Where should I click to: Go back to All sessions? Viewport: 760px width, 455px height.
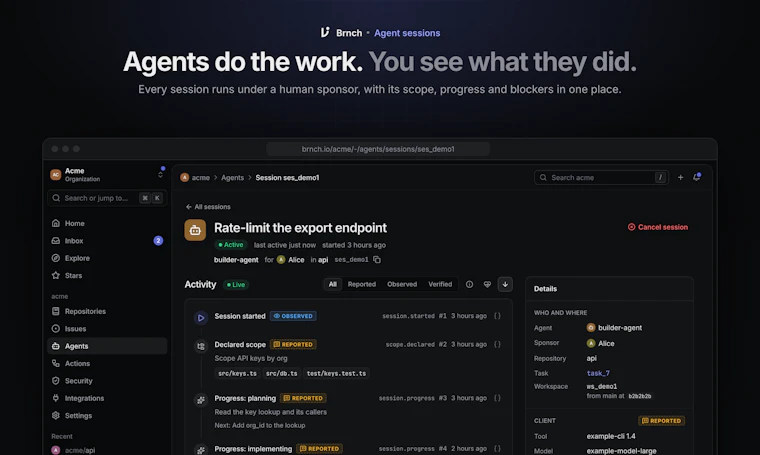[208, 207]
